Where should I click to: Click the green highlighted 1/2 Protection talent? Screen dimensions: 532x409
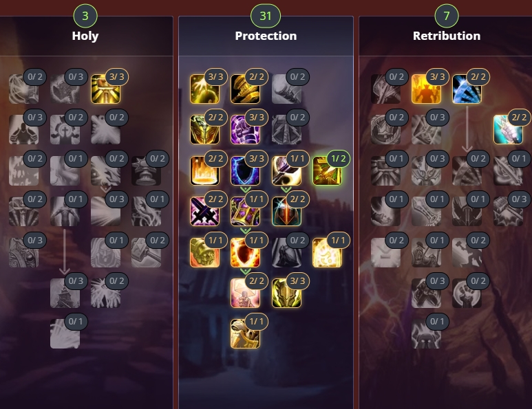pyautogui.click(x=327, y=170)
